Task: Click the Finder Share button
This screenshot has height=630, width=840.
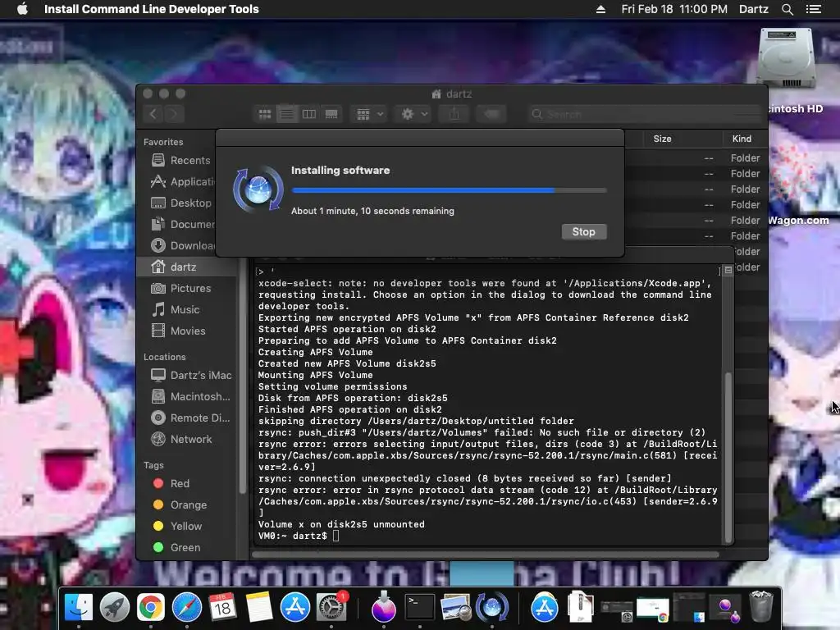Action: [454, 113]
